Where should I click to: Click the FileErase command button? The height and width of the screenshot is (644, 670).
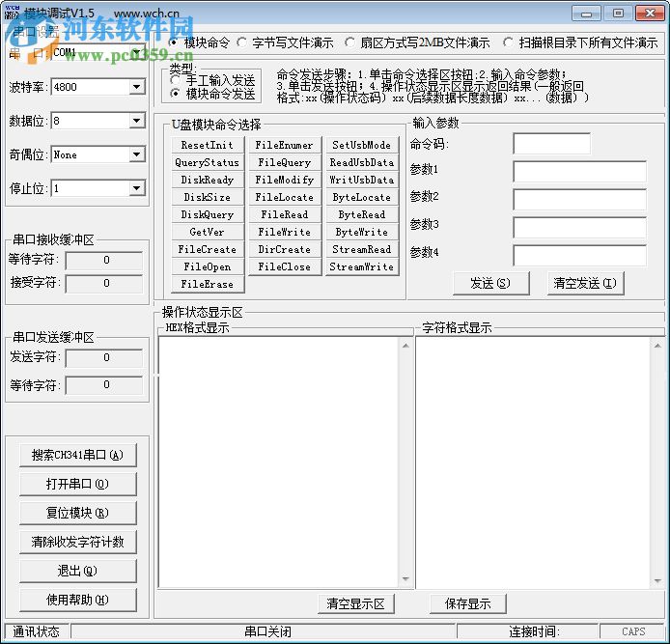[208, 284]
